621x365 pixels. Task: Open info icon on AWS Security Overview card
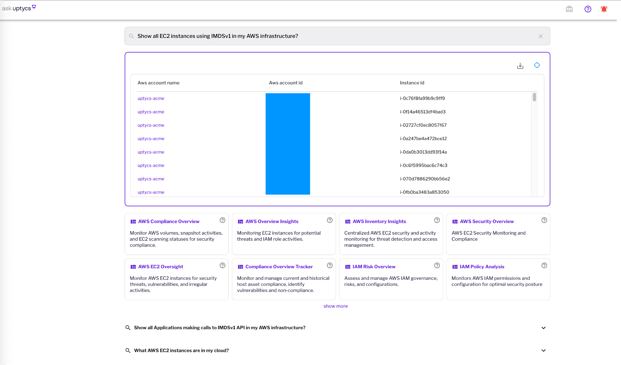(x=544, y=221)
